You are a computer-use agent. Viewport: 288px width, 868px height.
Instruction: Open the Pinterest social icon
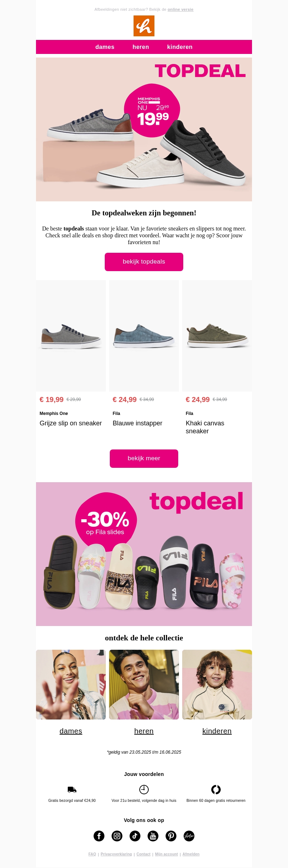pyautogui.click(x=171, y=836)
